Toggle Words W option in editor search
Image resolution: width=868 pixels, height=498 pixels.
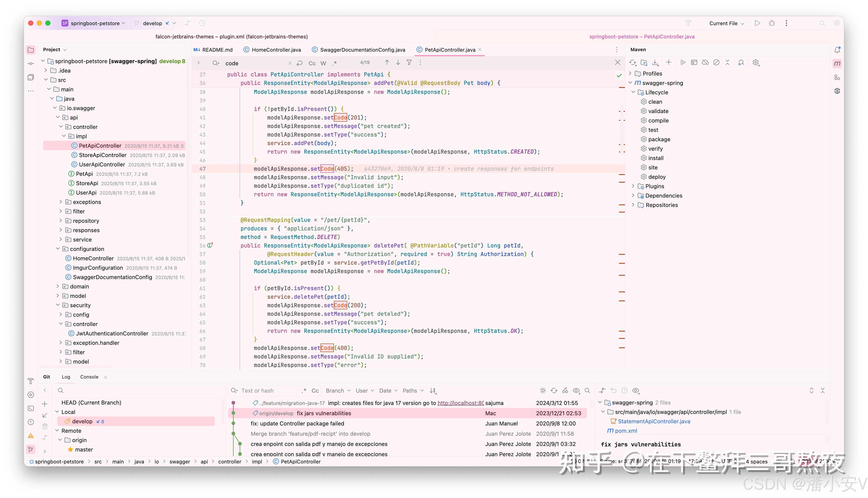(323, 63)
